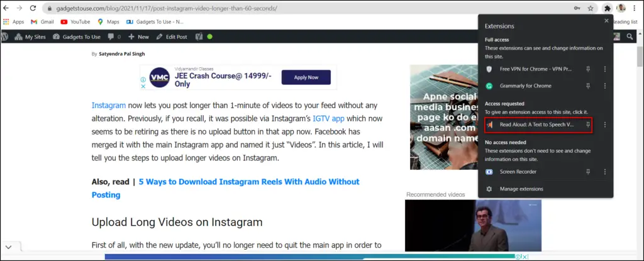644x261 pixels.
Task: Click the VMC logo in the ad
Action: (x=159, y=77)
